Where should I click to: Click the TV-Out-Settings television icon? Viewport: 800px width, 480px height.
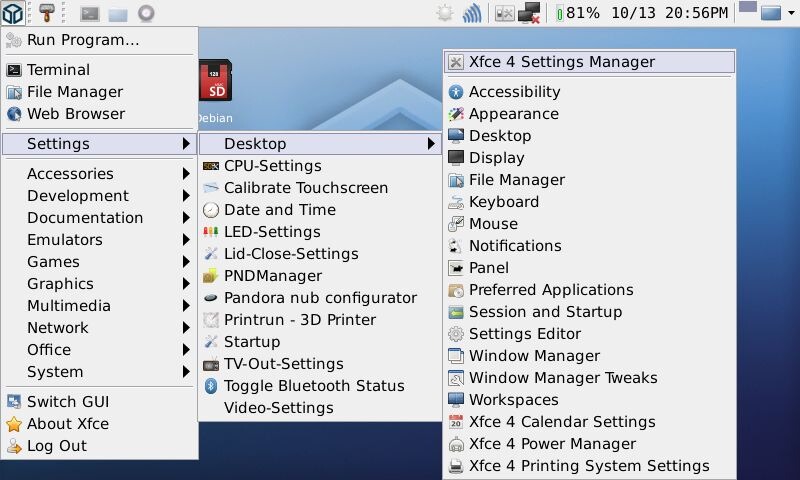point(211,365)
